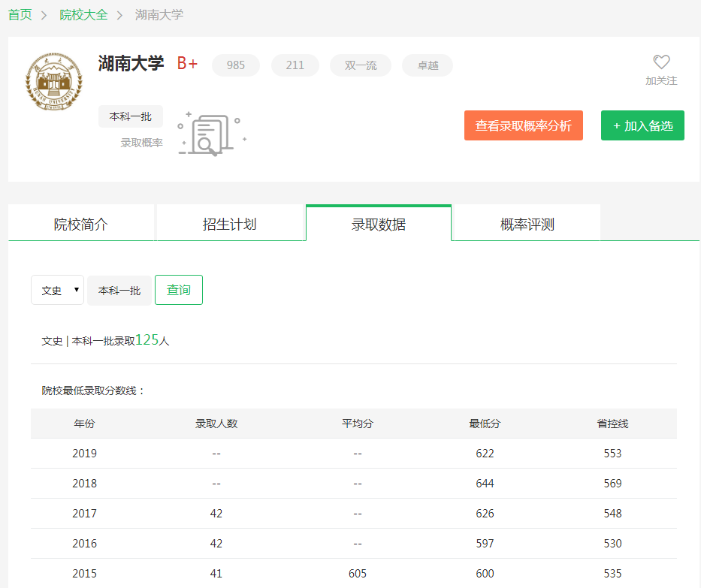This screenshot has width=701, height=588.
Task: Click the 录取概率 label
Action: tap(142, 143)
